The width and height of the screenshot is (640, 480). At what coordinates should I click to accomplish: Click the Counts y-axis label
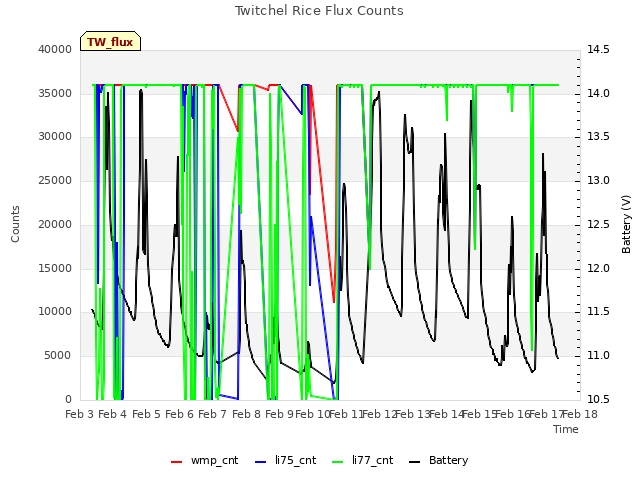pos(15,224)
